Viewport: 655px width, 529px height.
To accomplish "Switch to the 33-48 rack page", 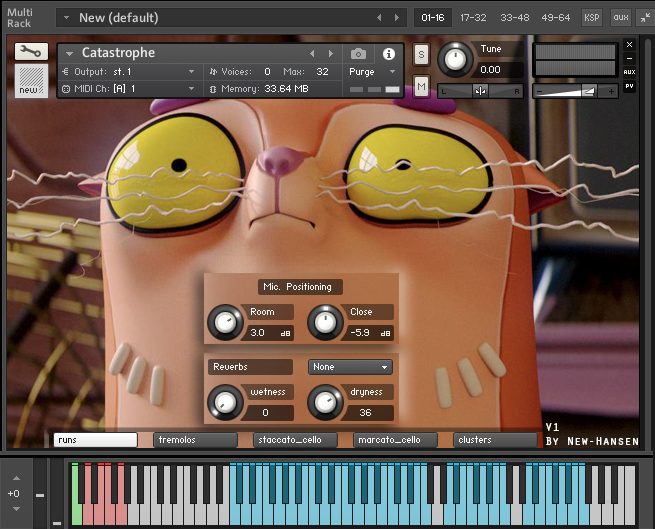I will point(514,18).
